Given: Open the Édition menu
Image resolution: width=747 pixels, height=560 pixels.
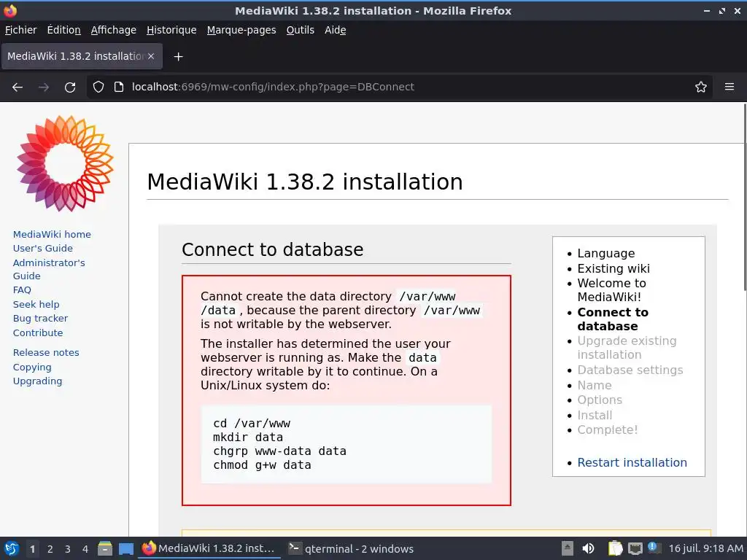Looking at the screenshot, I should pos(64,30).
